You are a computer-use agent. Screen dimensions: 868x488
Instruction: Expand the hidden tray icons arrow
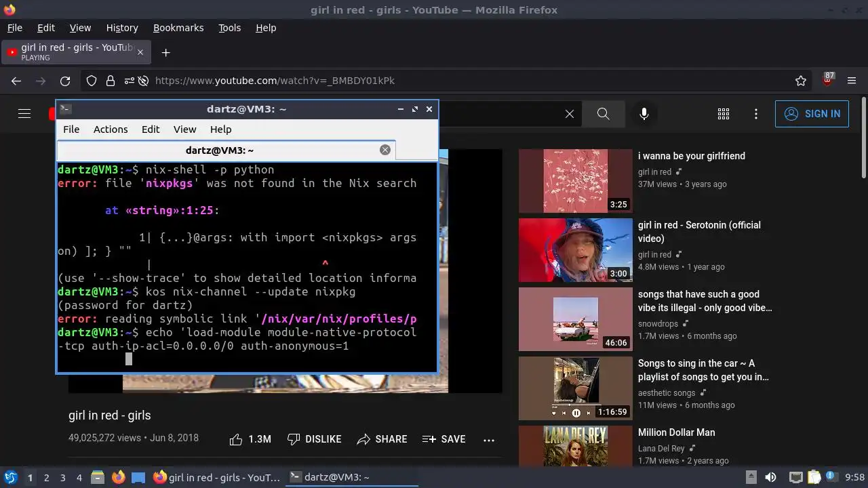click(x=751, y=477)
